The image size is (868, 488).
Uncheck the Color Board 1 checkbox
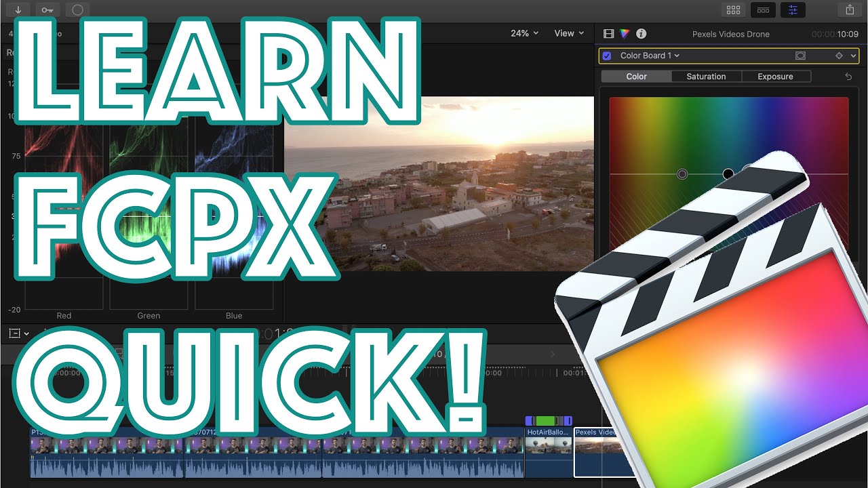tap(607, 56)
